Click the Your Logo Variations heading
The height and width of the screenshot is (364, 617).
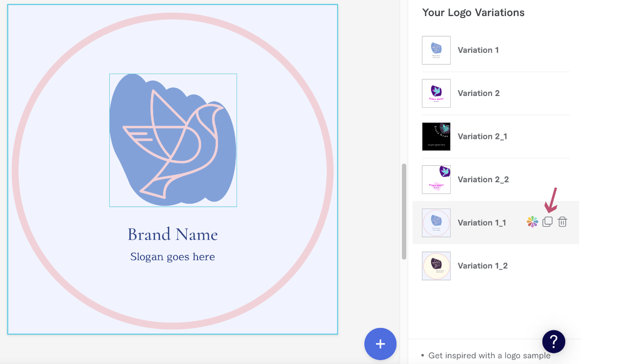(473, 12)
